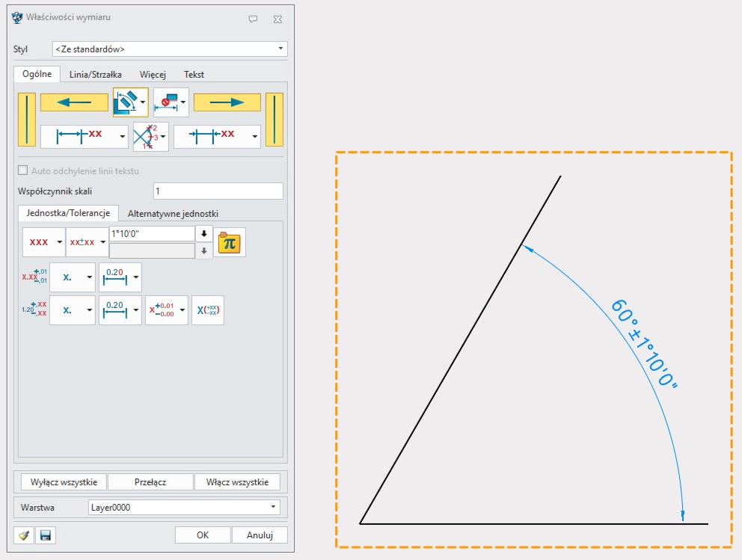Viewport: 742px width, 560px height.
Task: Open the Warstwa Layer0000 dropdown
Action: point(272,508)
